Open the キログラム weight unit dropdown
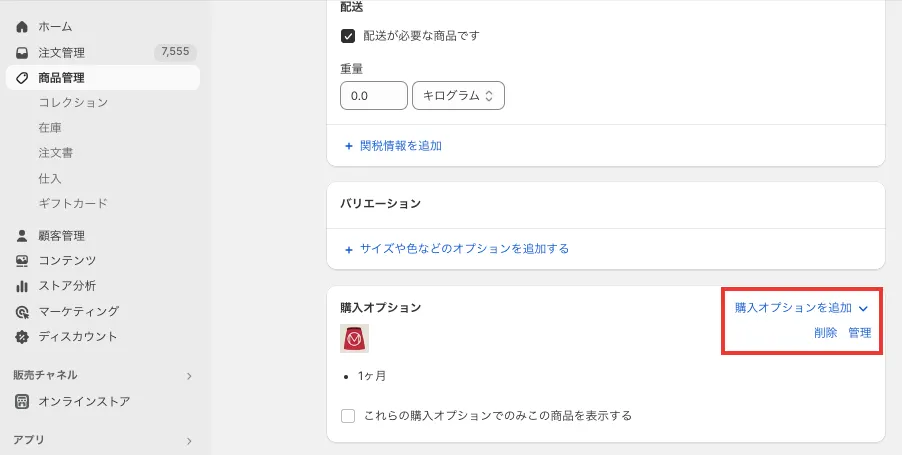902x455 pixels. point(458,96)
